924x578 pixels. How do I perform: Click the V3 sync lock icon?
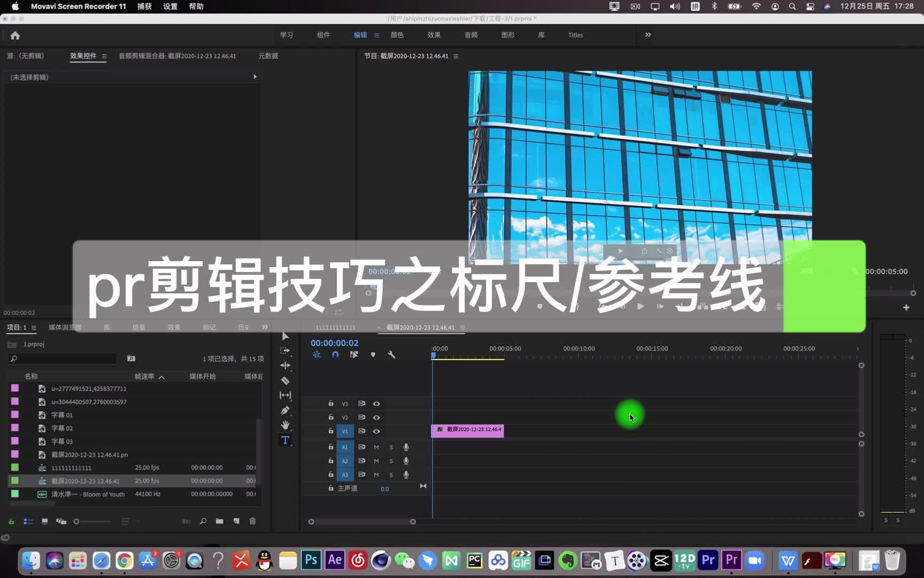click(361, 404)
